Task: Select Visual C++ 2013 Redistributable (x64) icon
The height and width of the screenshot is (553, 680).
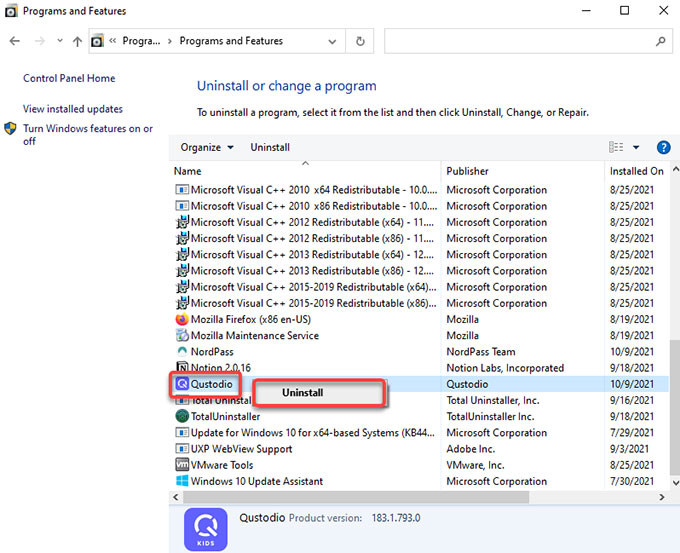Action: coord(182,254)
